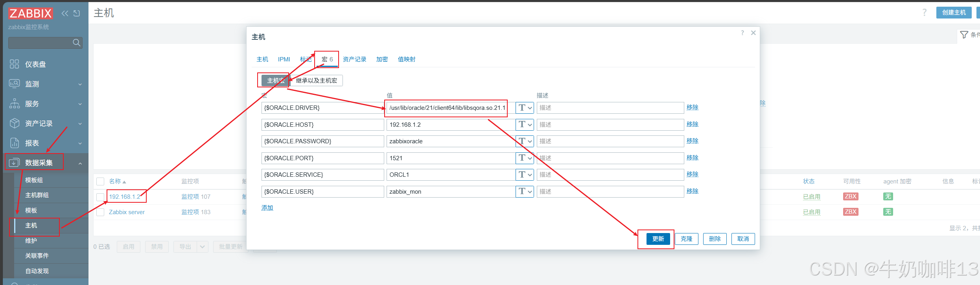
Task: Click ZBX availability badge for Zabbix server
Action: point(851,212)
